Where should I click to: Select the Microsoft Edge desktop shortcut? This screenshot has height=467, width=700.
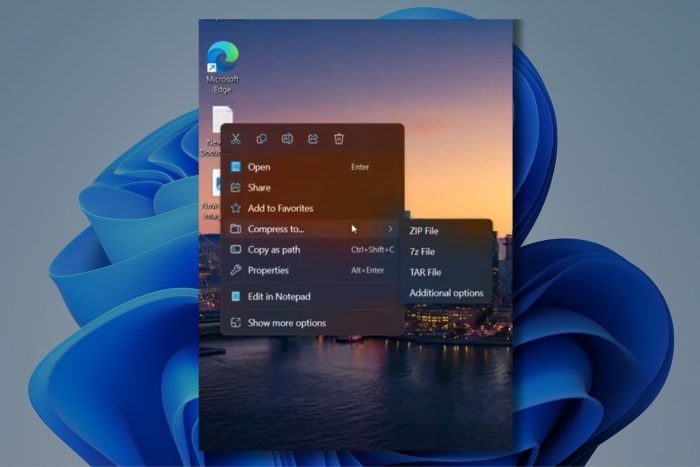(222, 67)
